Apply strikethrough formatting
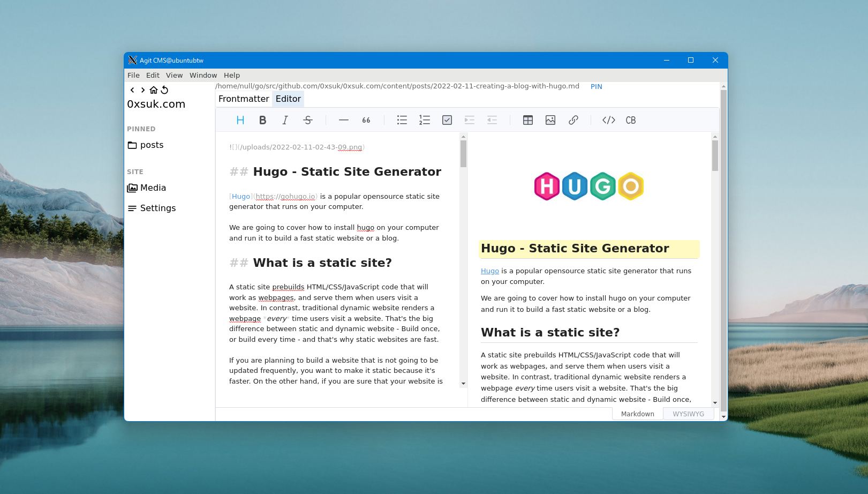The width and height of the screenshot is (868, 494). (x=308, y=120)
